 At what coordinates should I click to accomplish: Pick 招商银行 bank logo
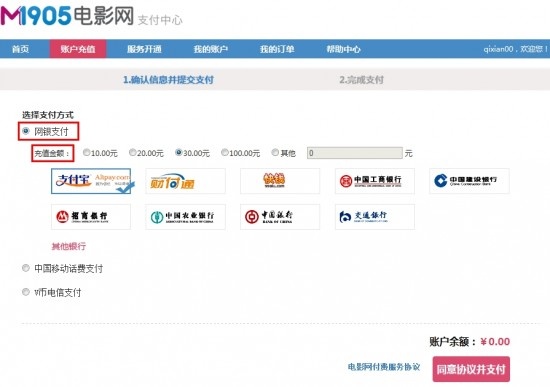91,217
